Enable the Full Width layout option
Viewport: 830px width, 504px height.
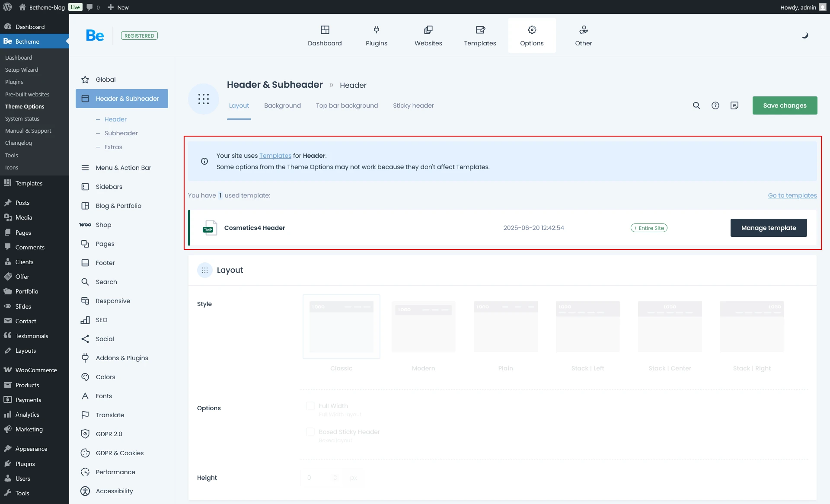(310, 406)
